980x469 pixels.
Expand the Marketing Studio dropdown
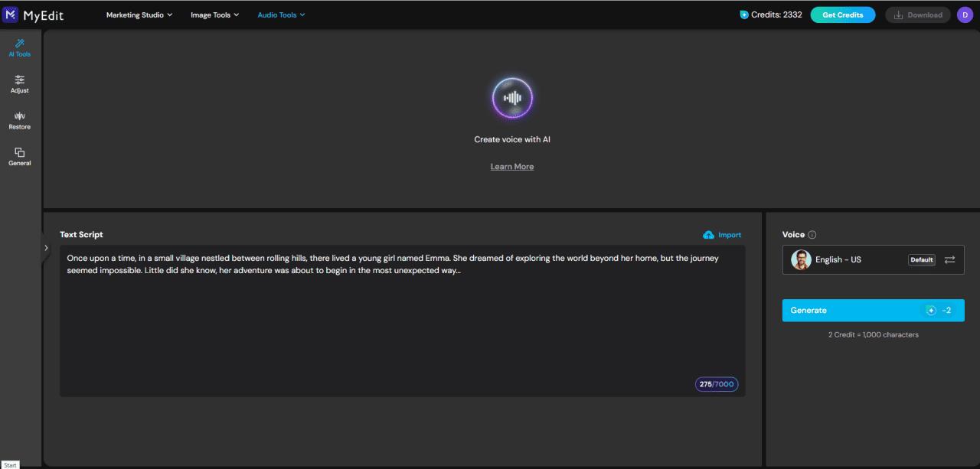click(139, 14)
